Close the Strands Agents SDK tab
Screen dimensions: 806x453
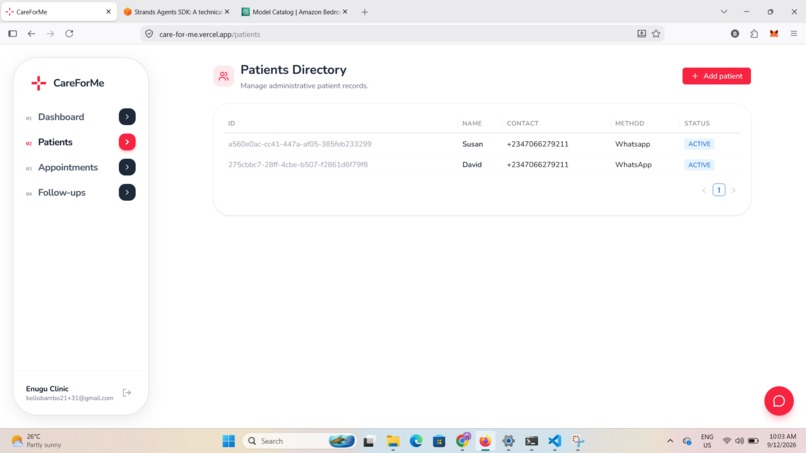tap(227, 12)
